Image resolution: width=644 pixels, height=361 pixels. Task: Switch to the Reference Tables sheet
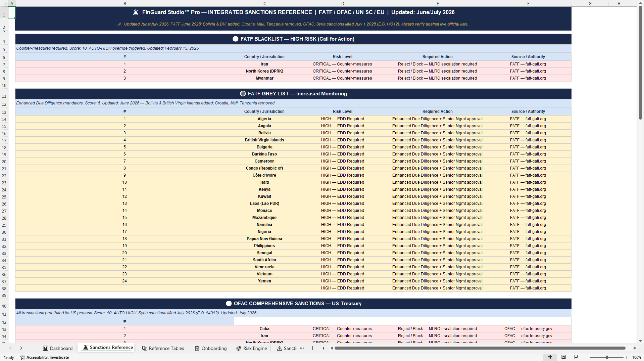coord(163,348)
